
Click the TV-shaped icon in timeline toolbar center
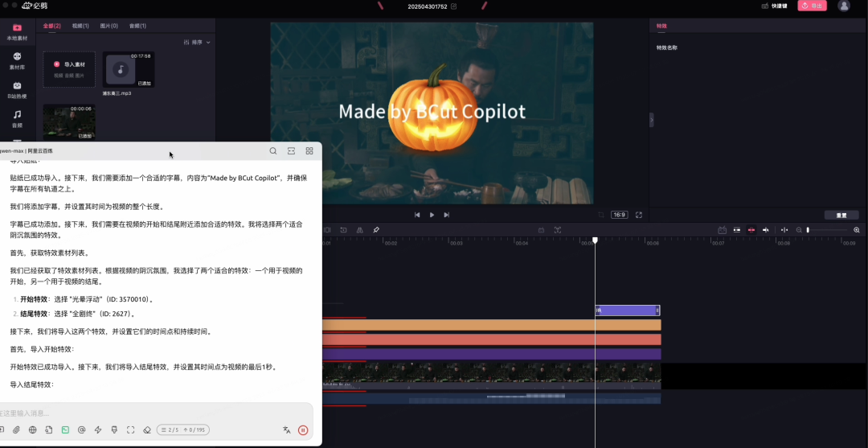(x=542, y=230)
